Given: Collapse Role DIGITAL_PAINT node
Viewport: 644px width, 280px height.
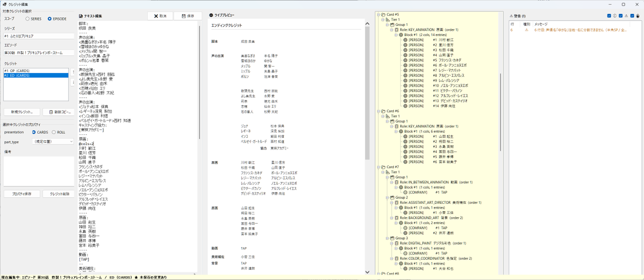Looking at the screenshot, I should pos(392,243).
